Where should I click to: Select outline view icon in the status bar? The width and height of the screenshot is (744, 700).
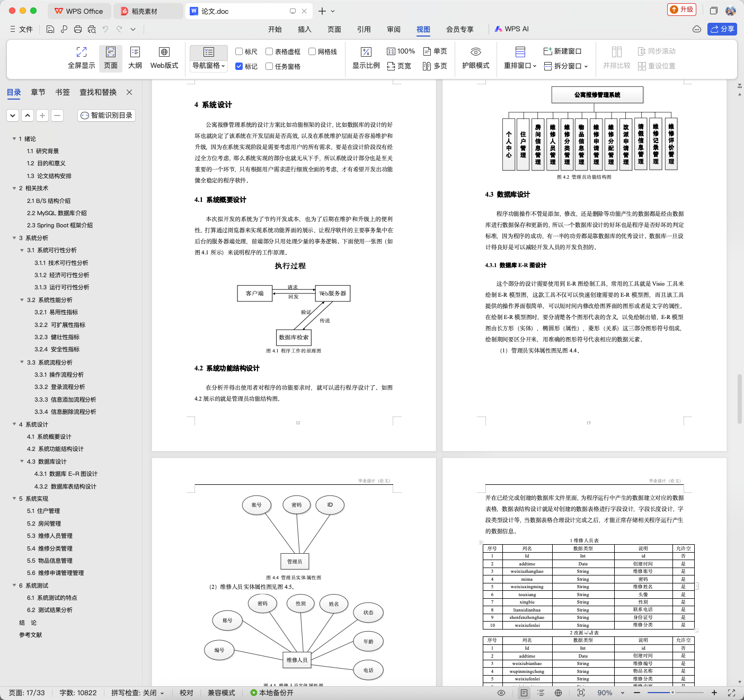[x=541, y=693]
